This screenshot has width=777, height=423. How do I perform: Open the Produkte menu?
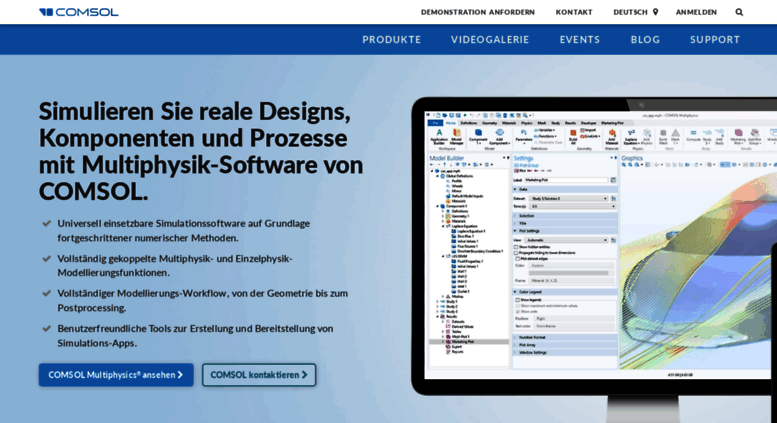click(x=391, y=40)
